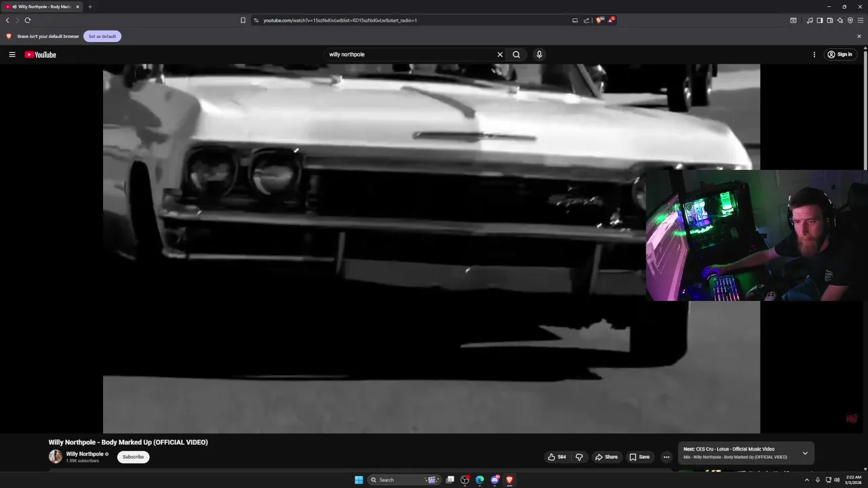This screenshot has width=868, height=488.
Task: Close the Willy Northpole browser tab
Action: pyautogui.click(x=77, y=7)
